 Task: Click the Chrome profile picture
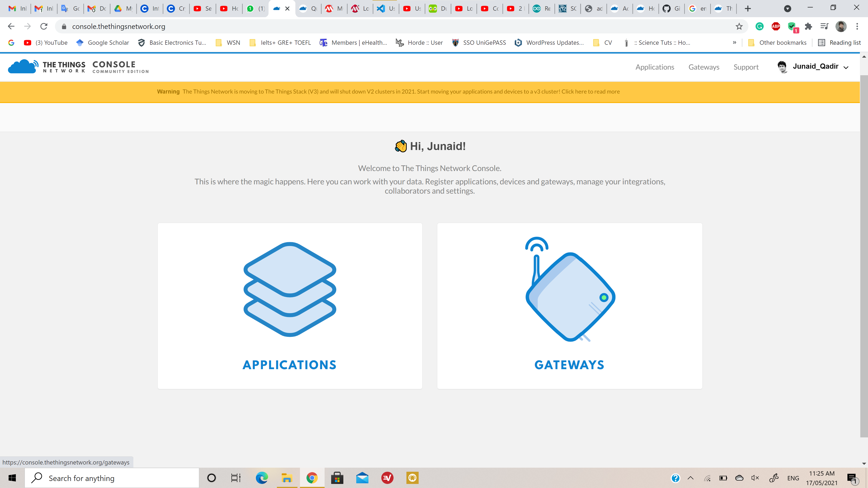pos(841,26)
